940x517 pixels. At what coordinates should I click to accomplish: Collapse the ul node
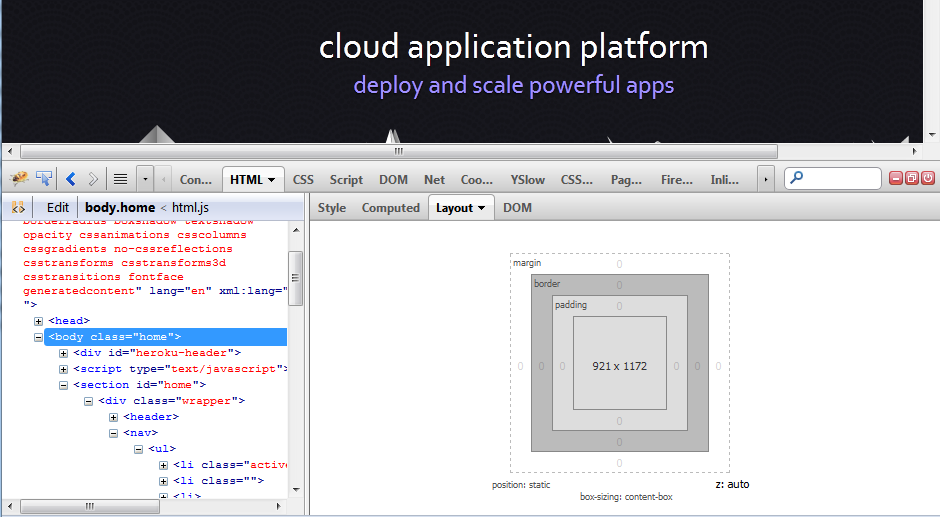coord(138,449)
